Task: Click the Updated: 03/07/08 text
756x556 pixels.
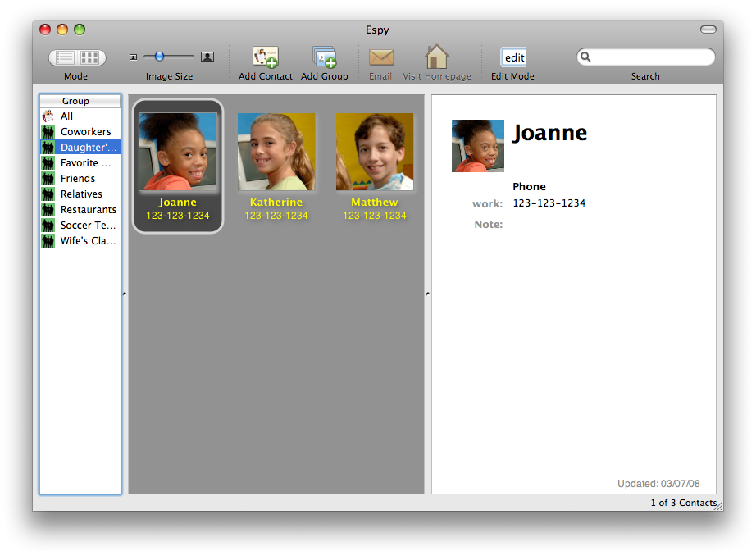Action: pos(658,484)
